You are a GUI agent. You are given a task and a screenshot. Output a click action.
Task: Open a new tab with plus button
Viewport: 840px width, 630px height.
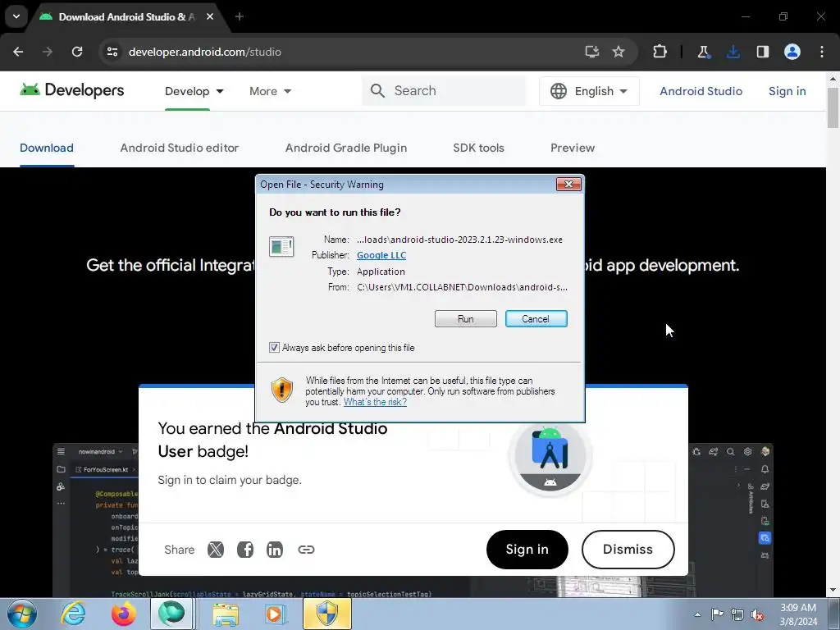(x=240, y=16)
